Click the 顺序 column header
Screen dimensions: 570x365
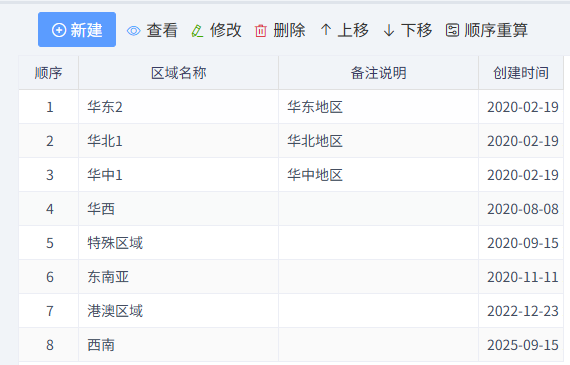tap(49, 73)
